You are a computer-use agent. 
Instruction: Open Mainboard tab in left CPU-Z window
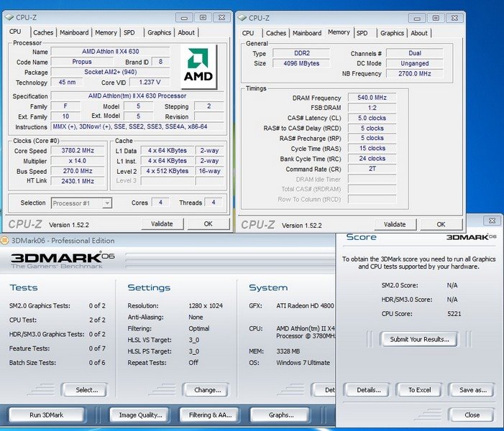pyautogui.click(x=74, y=32)
